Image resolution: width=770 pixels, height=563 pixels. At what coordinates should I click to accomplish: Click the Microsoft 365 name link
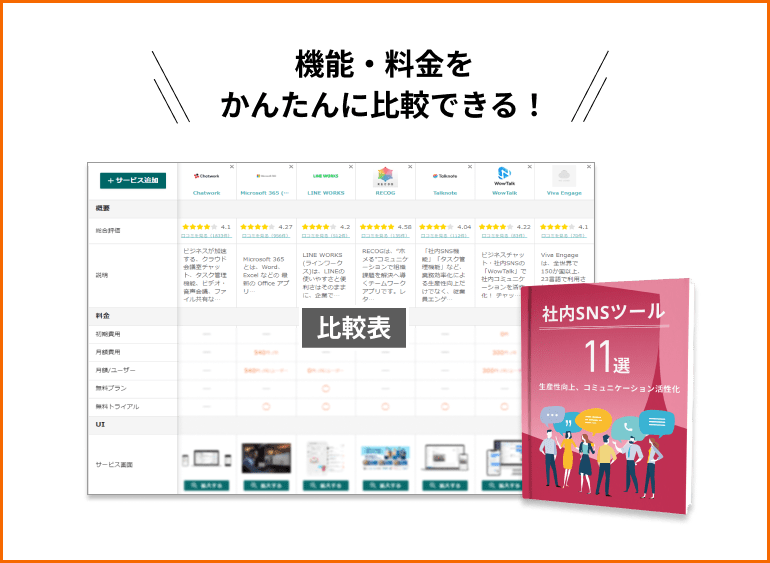point(266,192)
